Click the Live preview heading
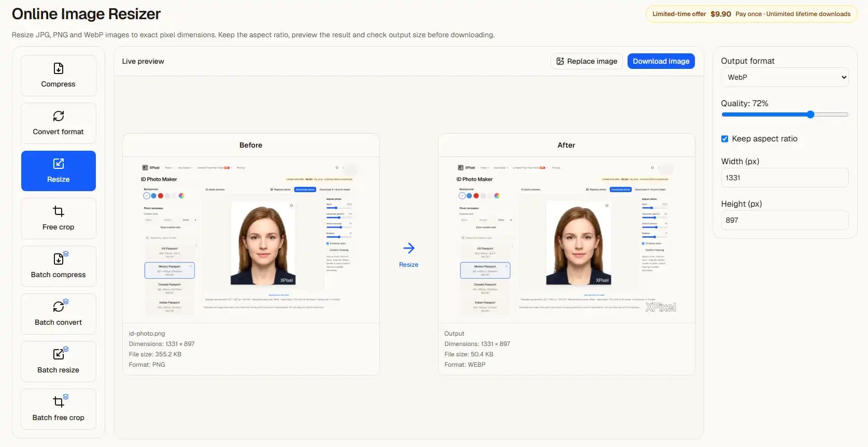The height and width of the screenshot is (447, 868). 143,61
